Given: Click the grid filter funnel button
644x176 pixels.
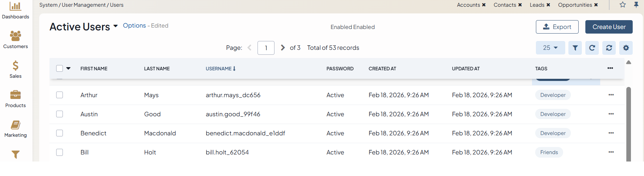Looking at the screenshot, I should [x=575, y=48].
